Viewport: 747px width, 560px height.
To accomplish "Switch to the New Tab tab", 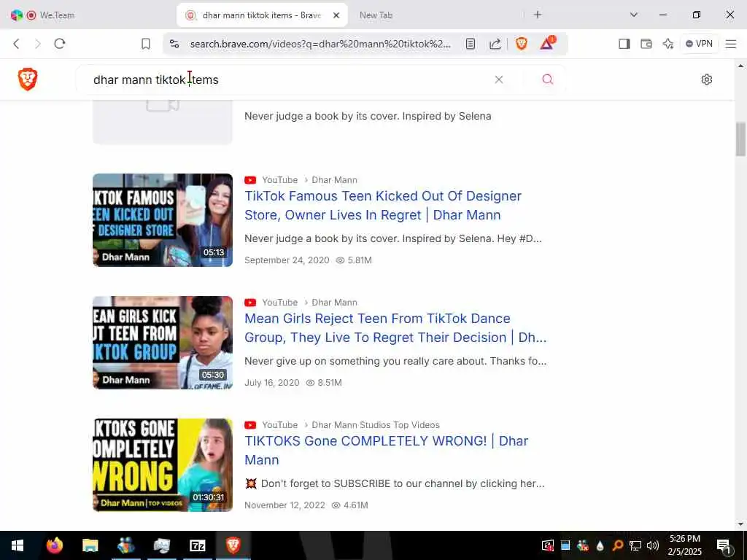I will pos(376,15).
